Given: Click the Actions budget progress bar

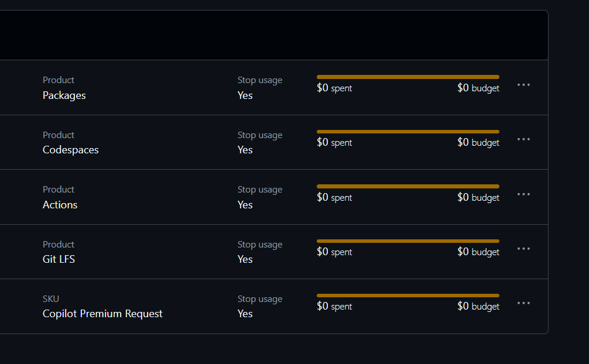Looking at the screenshot, I should (x=407, y=186).
